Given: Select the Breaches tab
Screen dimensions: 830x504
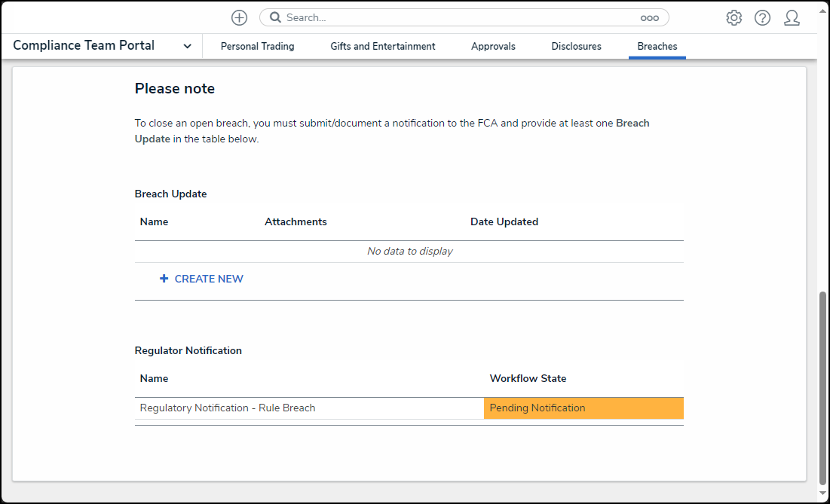Looking at the screenshot, I should (x=657, y=46).
